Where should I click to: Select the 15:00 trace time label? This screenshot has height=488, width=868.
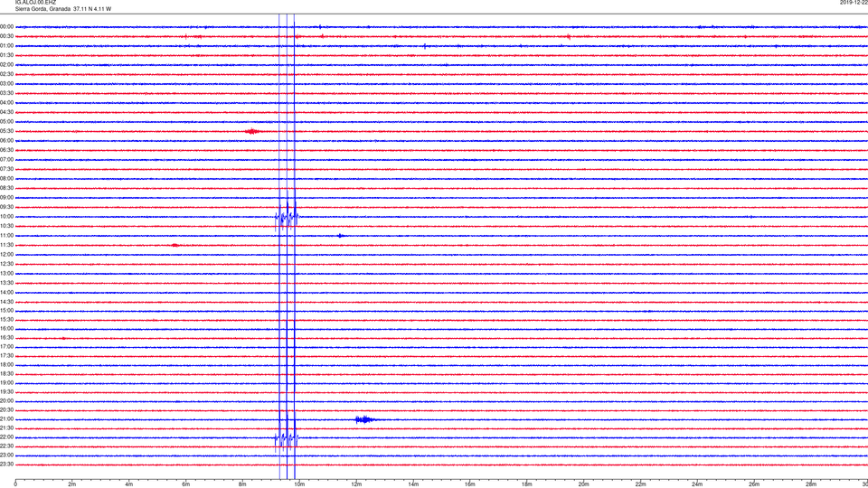[6, 310]
